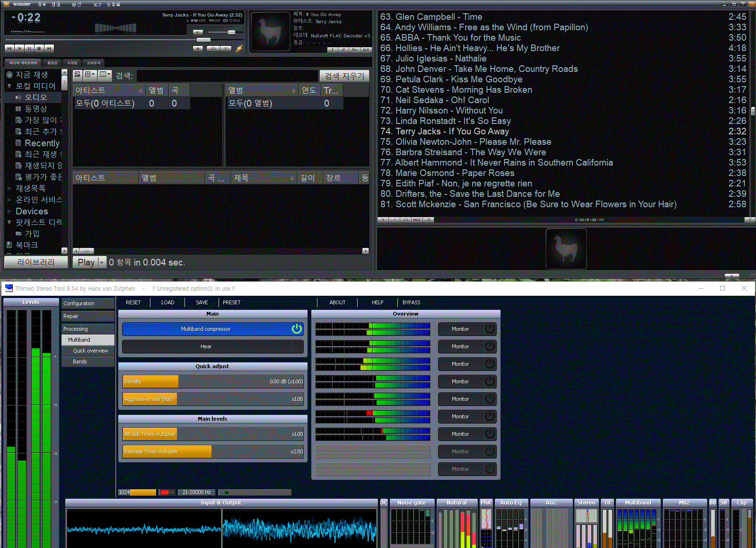
Task: Collapse the 팟캐스트 디렉터리 tree node
Action: tap(9, 222)
